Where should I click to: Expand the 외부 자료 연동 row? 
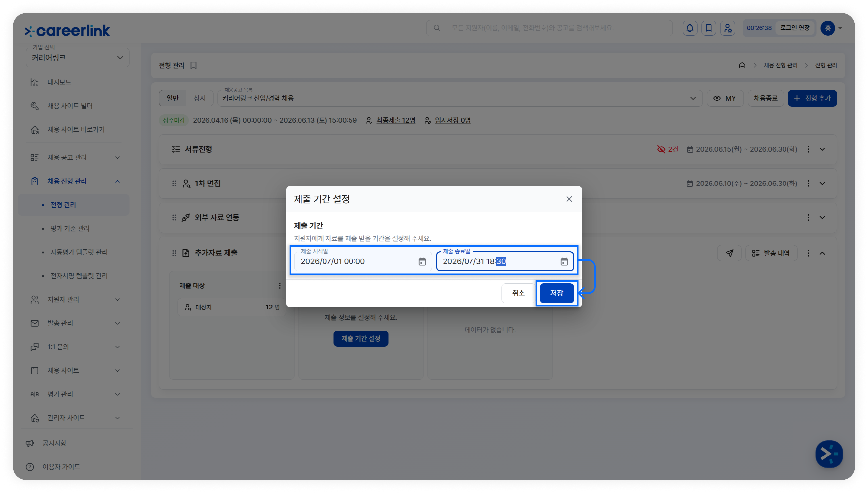(822, 218)
